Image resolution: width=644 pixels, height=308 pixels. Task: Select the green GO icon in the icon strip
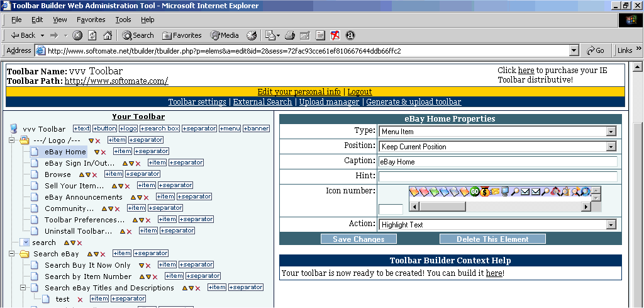click(x=475, y=191)
